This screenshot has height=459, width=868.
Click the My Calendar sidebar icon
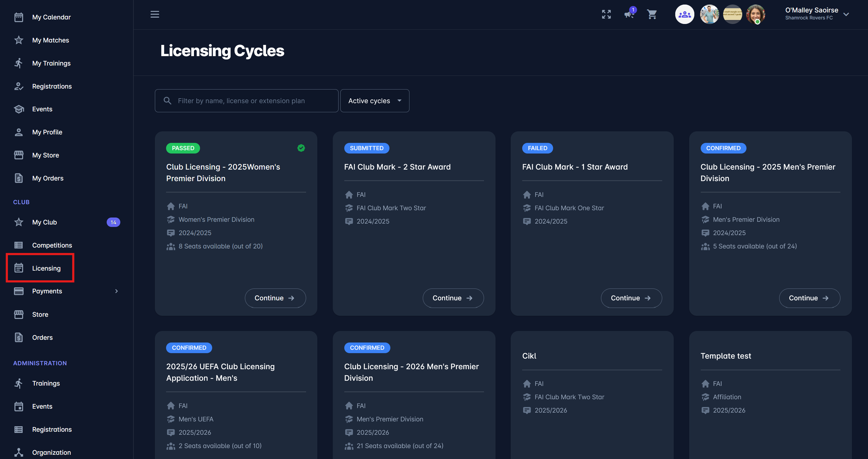point(19,17)
